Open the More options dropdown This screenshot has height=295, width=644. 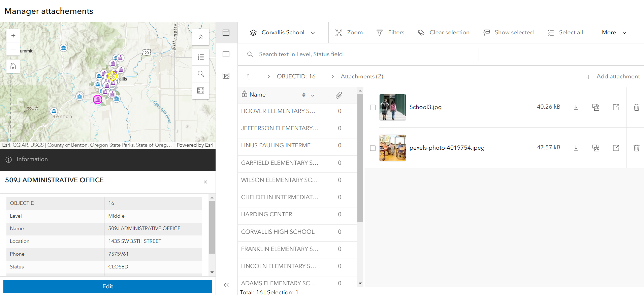pos(614,33)
